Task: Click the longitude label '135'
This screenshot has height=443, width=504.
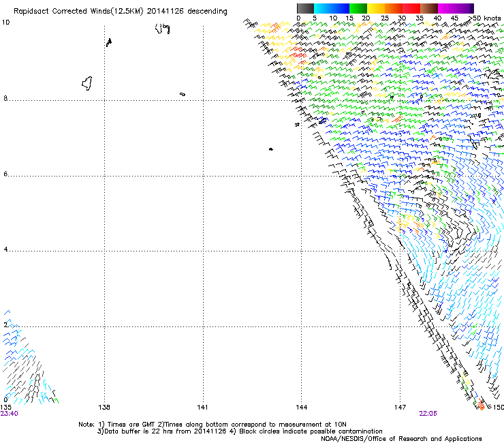Action: click(x=5, y=408)
